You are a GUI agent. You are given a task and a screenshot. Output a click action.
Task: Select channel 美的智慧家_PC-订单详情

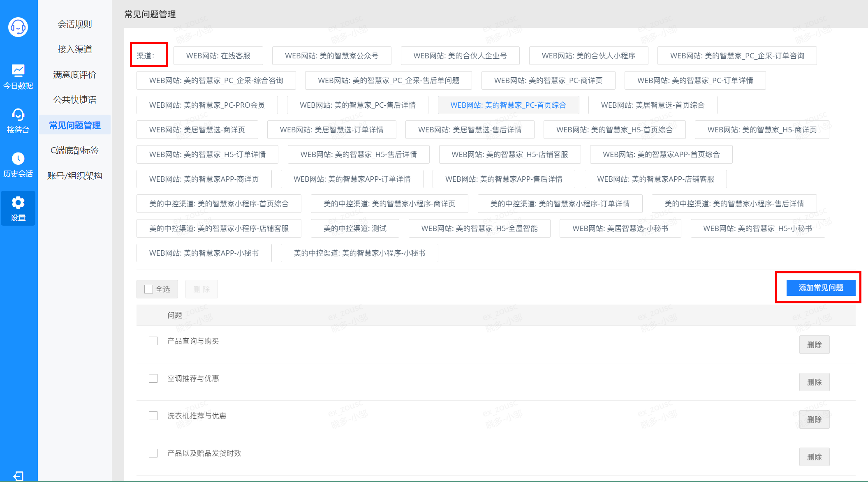(695, 81)
